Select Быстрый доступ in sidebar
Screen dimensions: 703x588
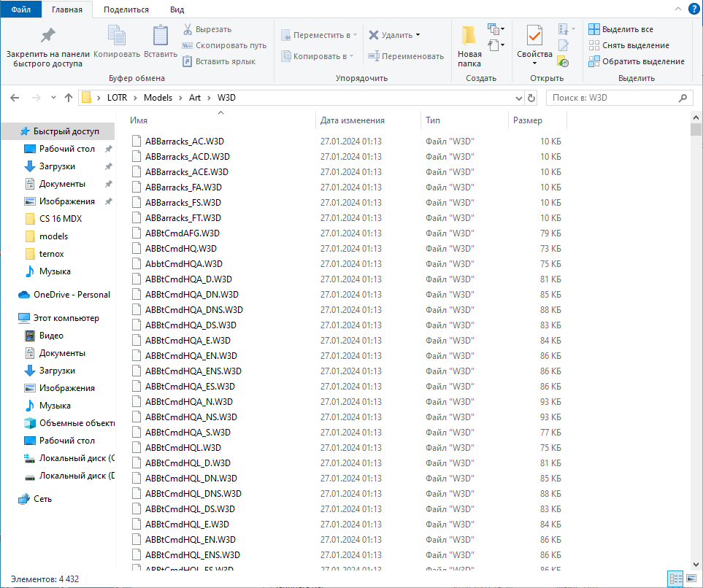(x=58, y=131)
